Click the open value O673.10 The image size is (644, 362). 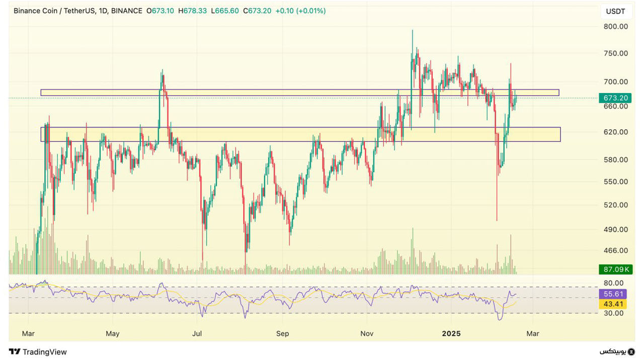[160, 11]
